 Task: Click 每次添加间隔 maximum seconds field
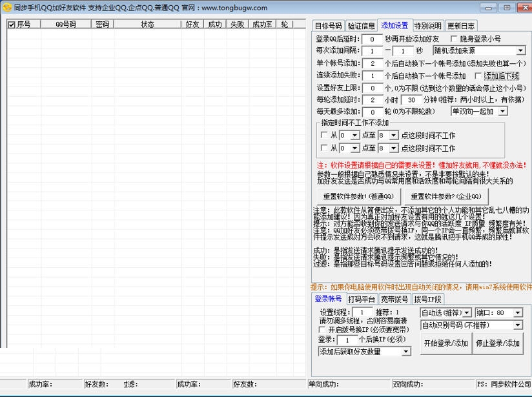point(403,51)
